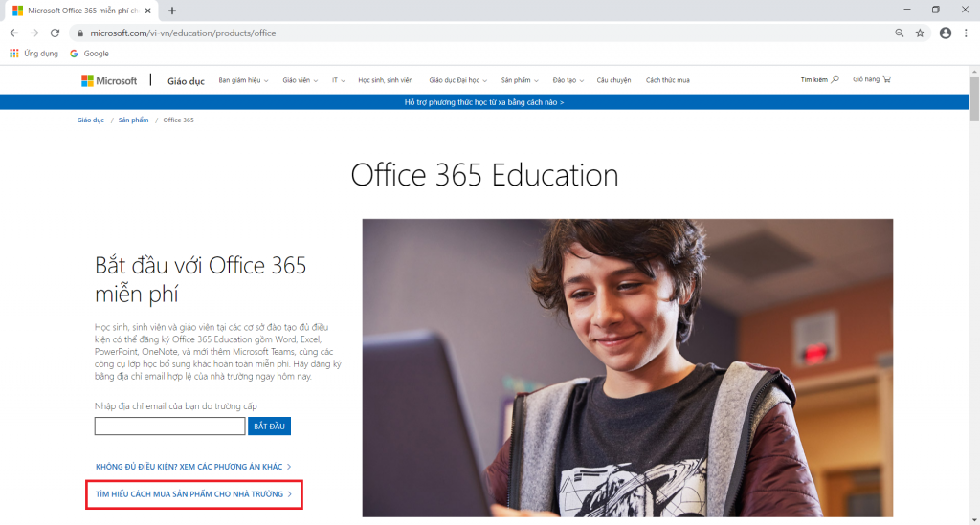This screenshot has height=525, width=980.
Task: Expand the Sản phẩm nav dropdown
Action: 520,80
